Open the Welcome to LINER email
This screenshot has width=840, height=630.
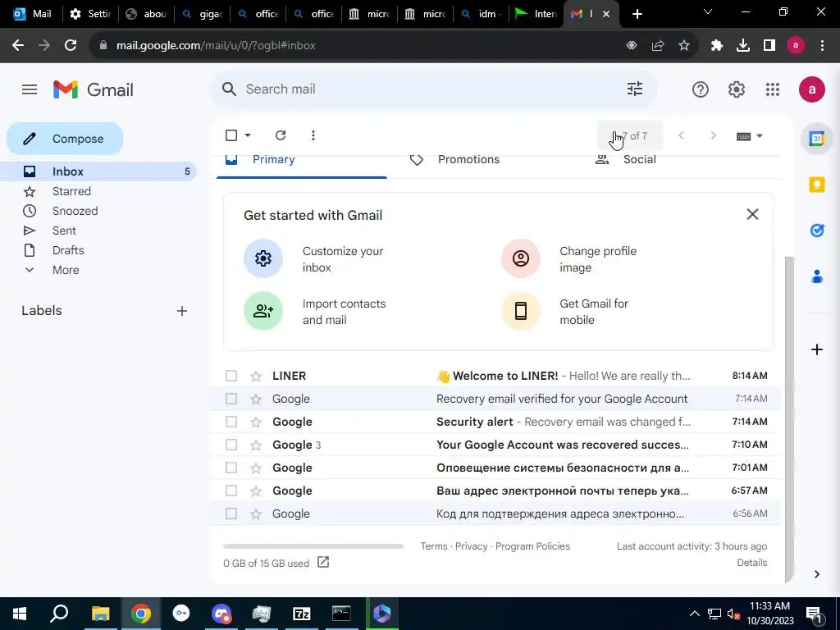coord(495,376)
